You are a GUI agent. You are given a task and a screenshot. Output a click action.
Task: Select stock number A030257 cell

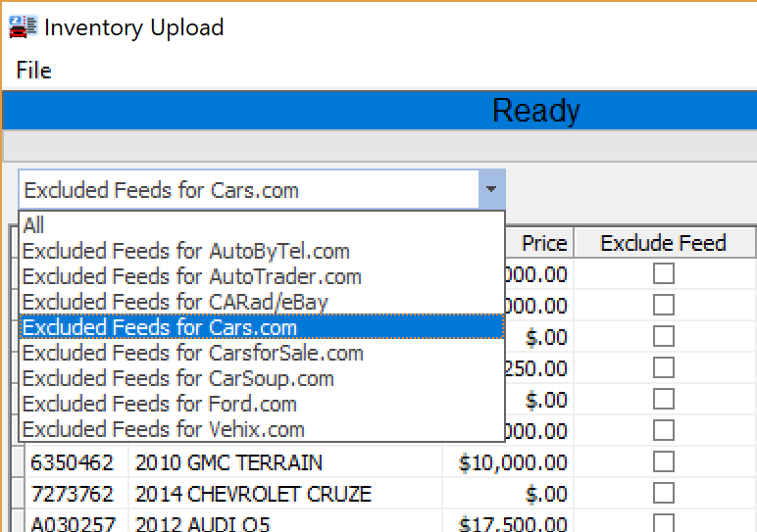coord(76,522)
